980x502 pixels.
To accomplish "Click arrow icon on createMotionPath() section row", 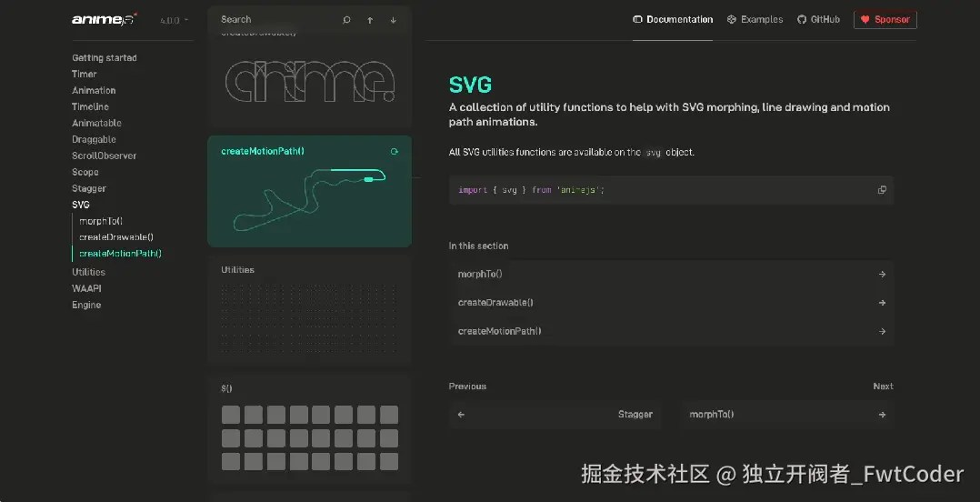I will click(x=882, y=331).
